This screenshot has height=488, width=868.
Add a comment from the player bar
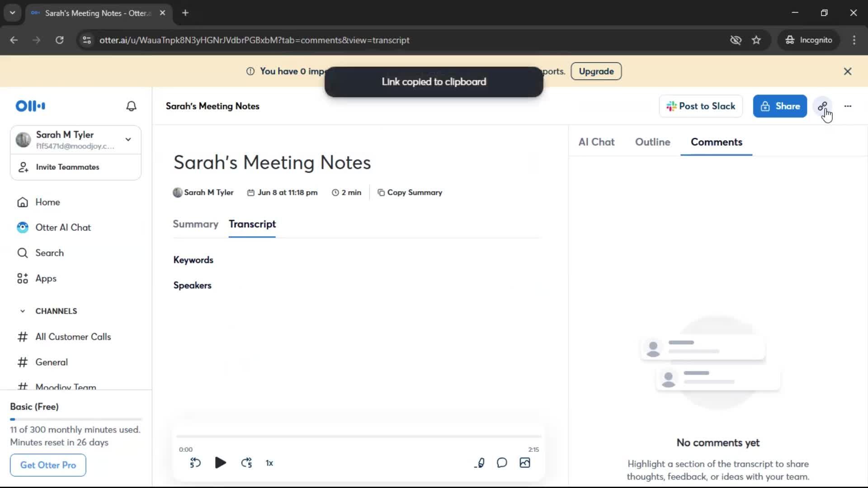tap(502, 463)
